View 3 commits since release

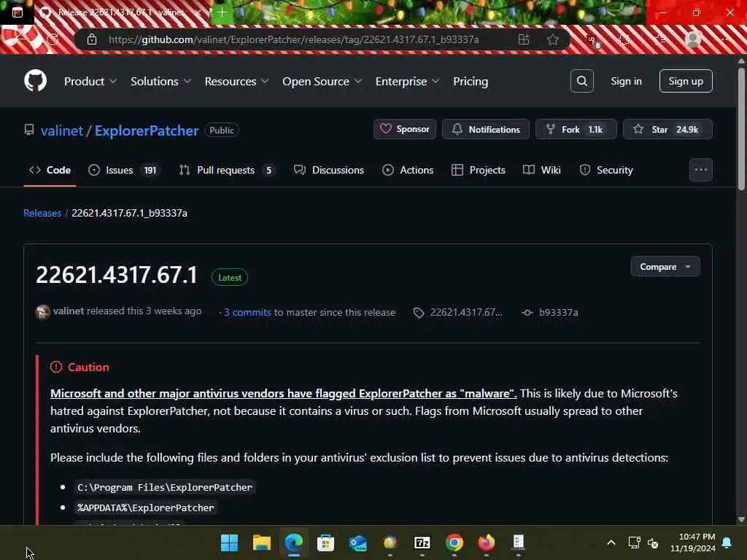pos(247,312)
